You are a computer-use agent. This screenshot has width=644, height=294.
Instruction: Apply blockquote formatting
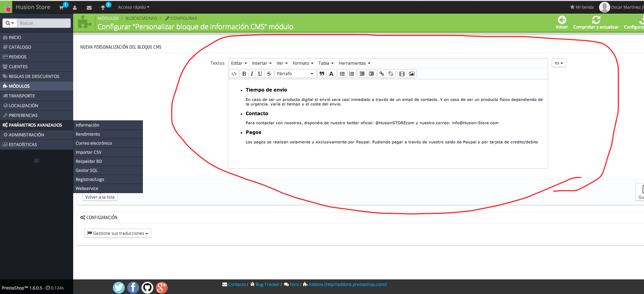coord(322,74)
